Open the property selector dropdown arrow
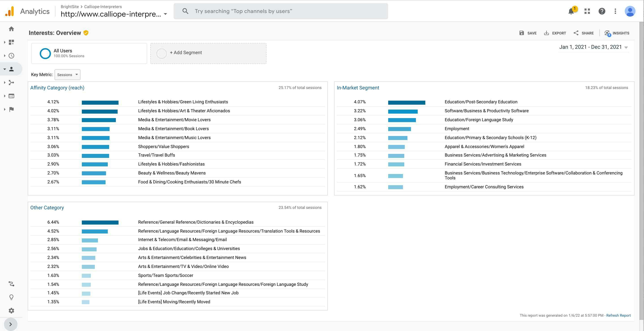The height and width of the screenshot is (331, 644). [x=165, y=14]
